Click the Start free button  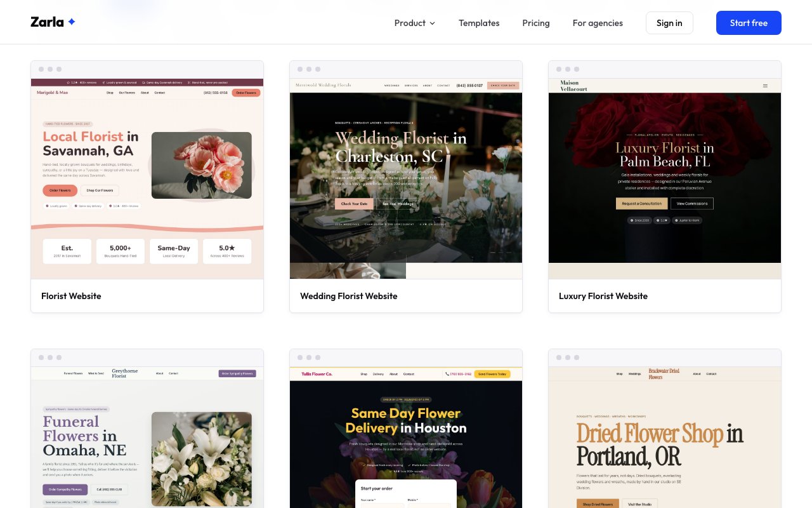[x=749, y=23]
